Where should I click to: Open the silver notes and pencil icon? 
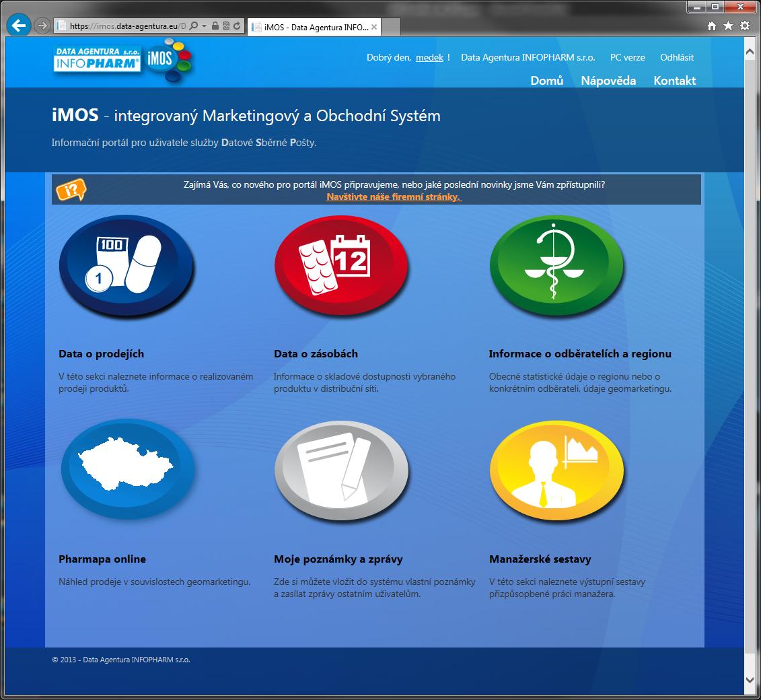coord(342,470)
